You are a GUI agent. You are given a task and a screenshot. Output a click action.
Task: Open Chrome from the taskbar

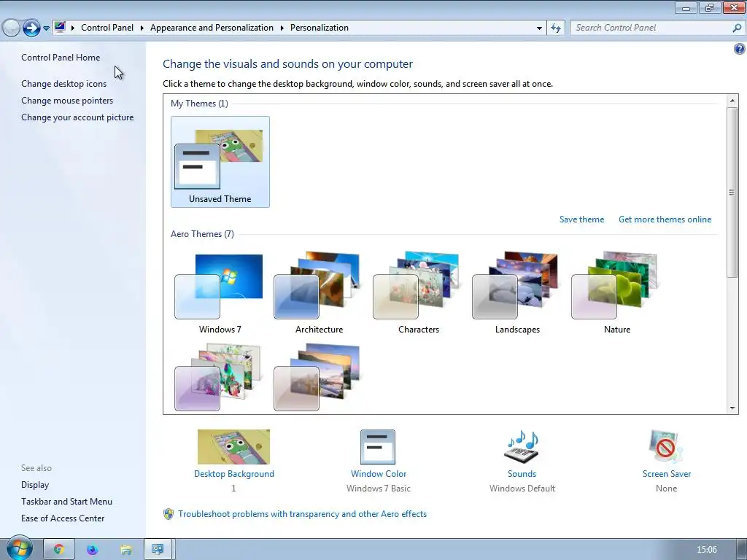58,550
